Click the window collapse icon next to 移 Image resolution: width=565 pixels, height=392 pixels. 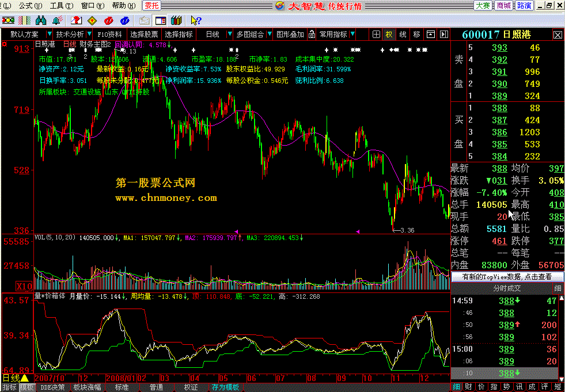tap(431, 35)
